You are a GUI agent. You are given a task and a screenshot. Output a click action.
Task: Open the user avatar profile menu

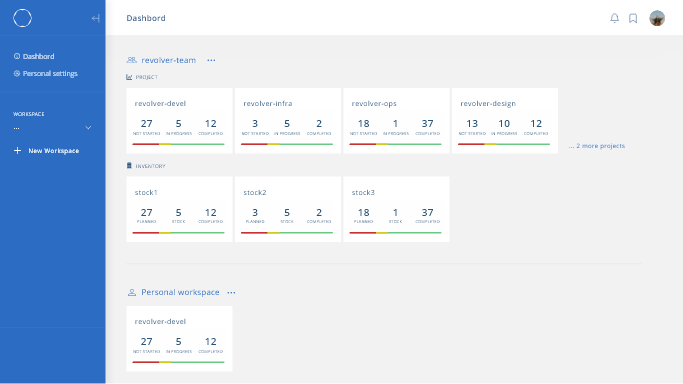[657, 18]
